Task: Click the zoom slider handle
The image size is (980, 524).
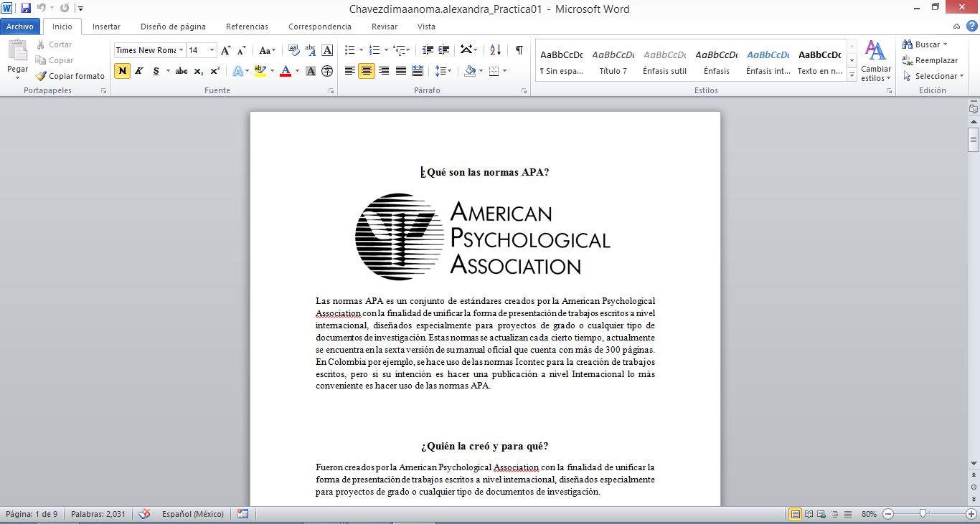Action: [923, 513]
